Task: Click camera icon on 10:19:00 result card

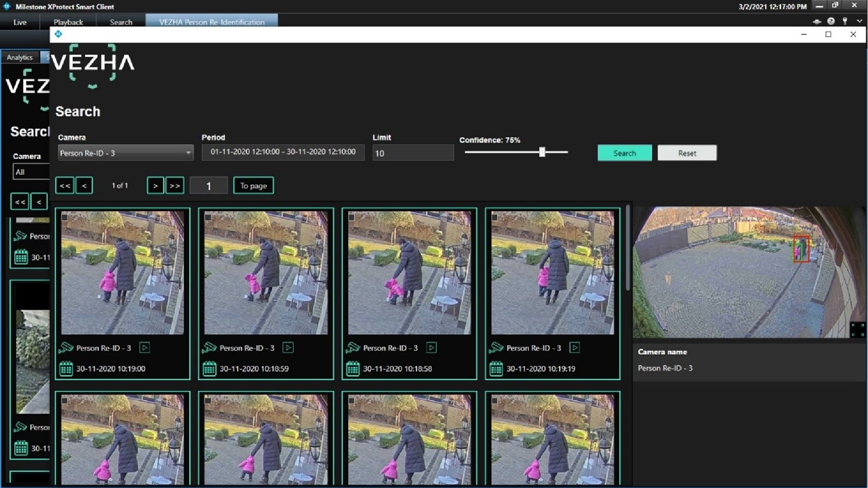Action: (x=66, y=347)
